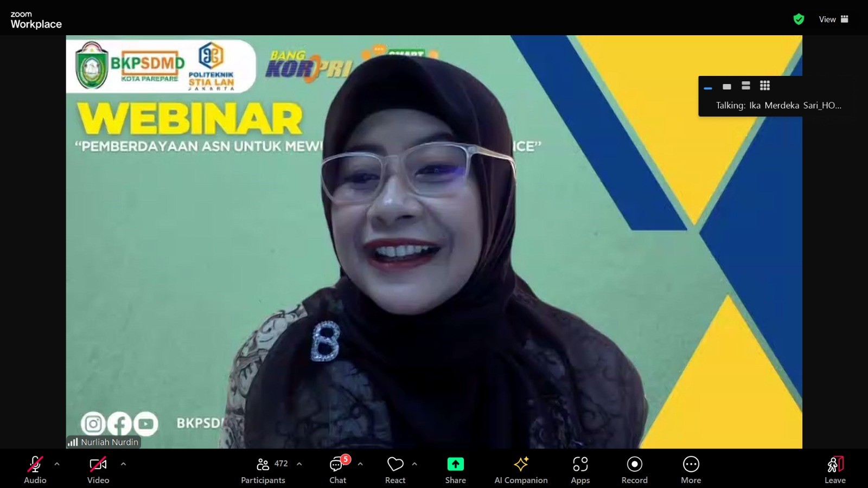Click the Zoom Workplace logo
The image size is (868, 488).
(x=36, y=20)
